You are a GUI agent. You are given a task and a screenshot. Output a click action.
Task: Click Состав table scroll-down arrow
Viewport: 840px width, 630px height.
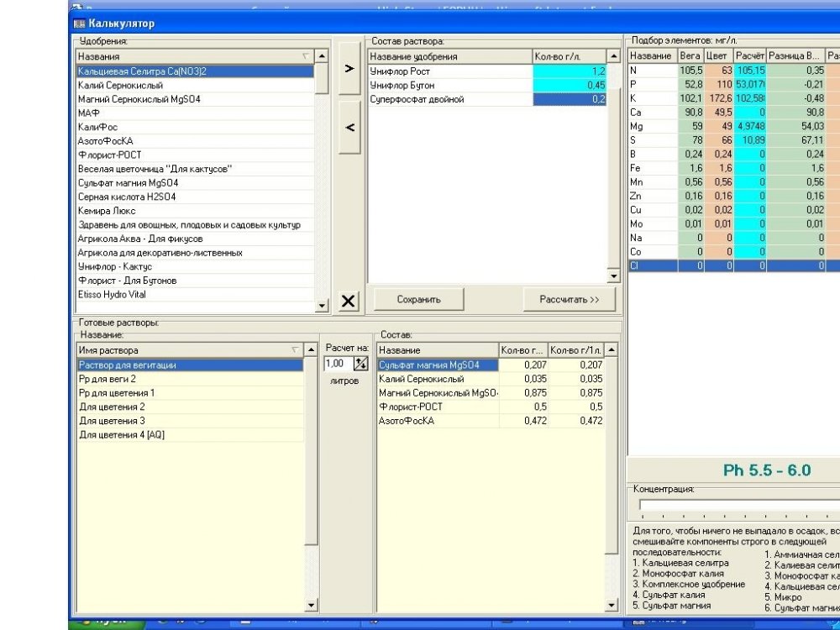click(x=612, y=606)
